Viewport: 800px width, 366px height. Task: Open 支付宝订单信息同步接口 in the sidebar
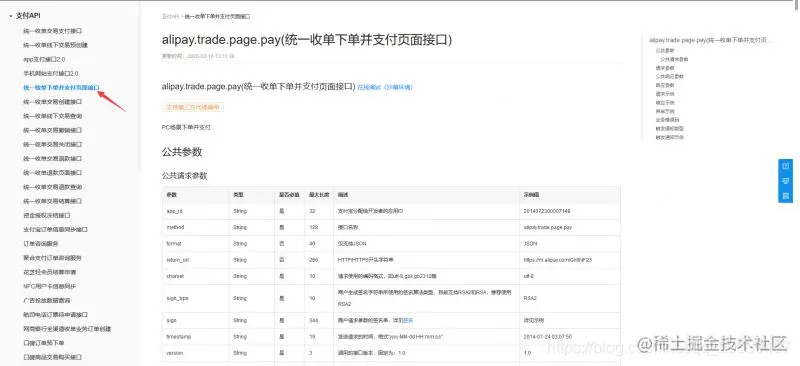(x=56, y=230)
